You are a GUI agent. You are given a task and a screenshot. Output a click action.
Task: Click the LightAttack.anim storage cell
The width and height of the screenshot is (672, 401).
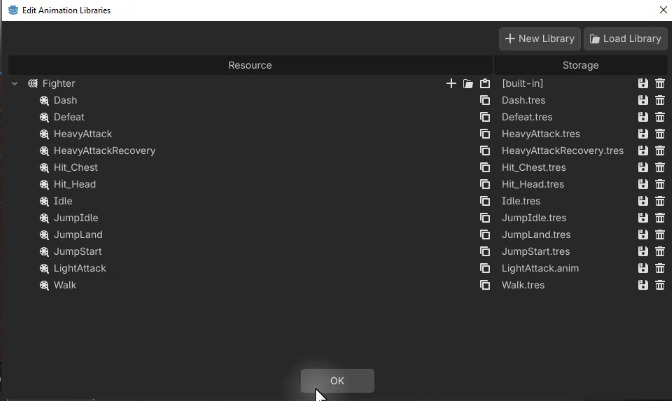pyautogui.click(x=540, y=268)
